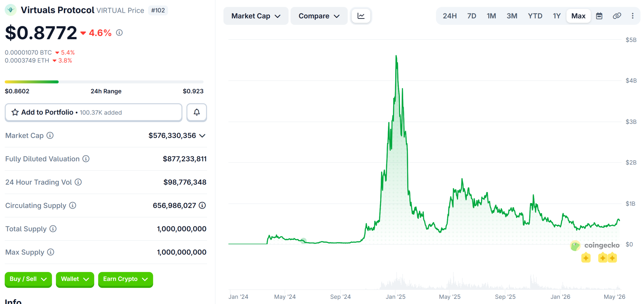644x304 pixels.
Task: Open Buy / Sell dropdown
Action: [x=28, y=279]
